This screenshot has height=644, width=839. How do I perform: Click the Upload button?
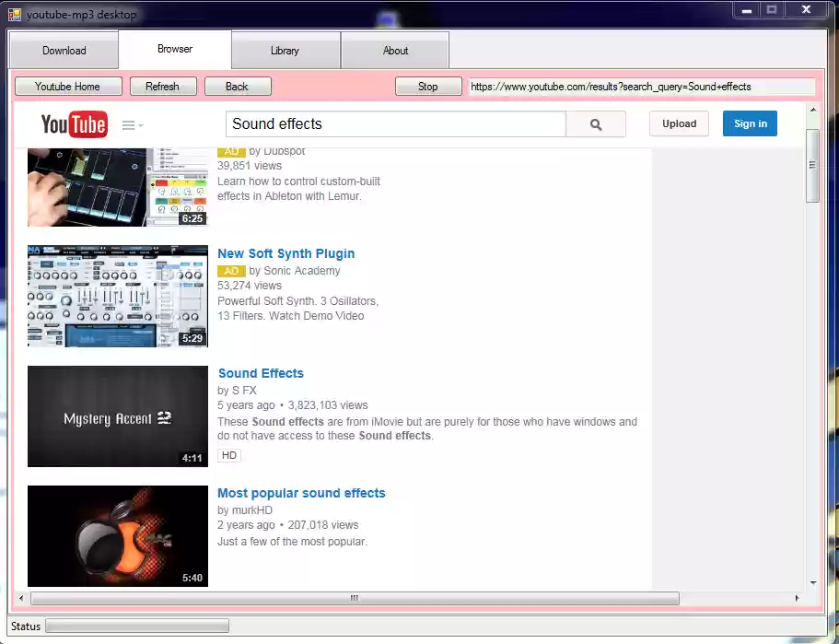[x=679, y=123]
